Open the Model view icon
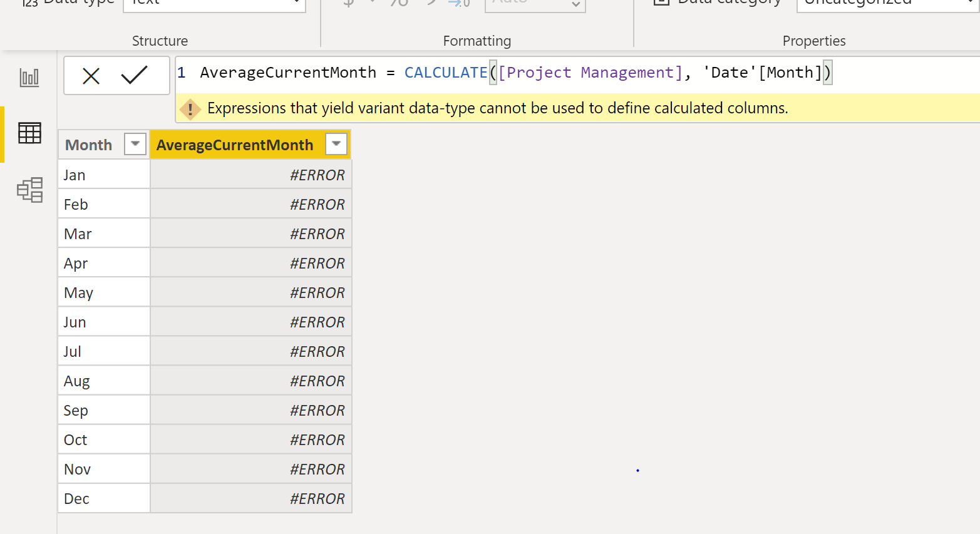Image resolution: width=980 pixels, height=534 pixels. click(29, 190)
